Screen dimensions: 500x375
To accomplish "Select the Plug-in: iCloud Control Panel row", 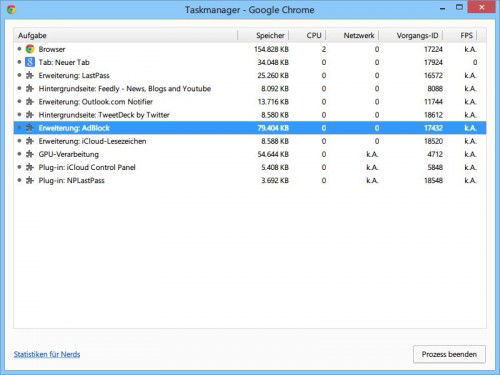I will coord(250,167).
